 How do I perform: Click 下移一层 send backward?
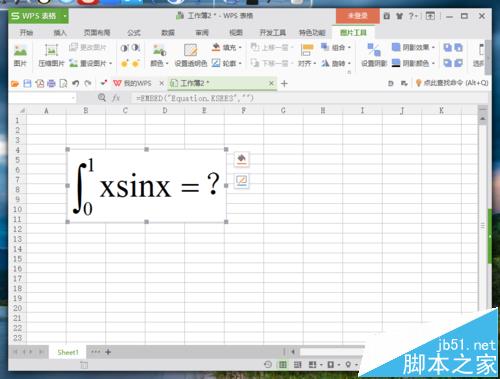271,63
